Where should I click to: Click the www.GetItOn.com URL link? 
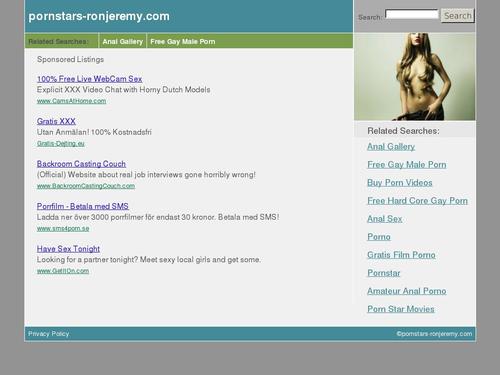(63, 271)
